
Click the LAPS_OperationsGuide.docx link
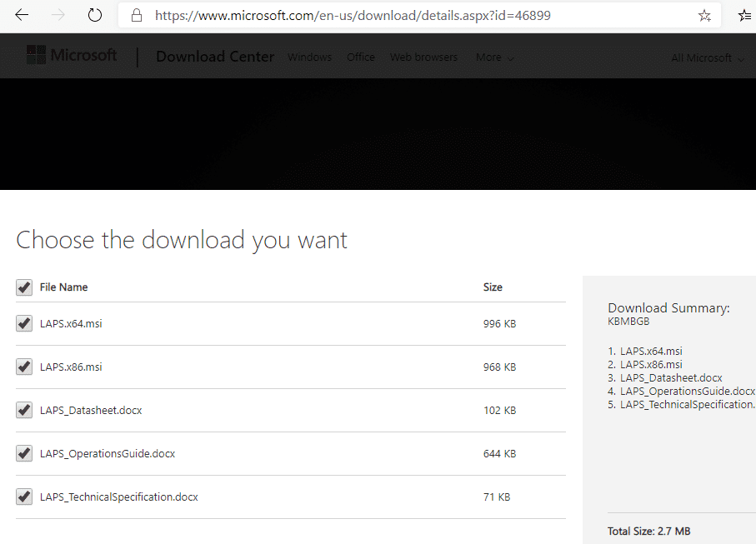click(x=108, y=453)
